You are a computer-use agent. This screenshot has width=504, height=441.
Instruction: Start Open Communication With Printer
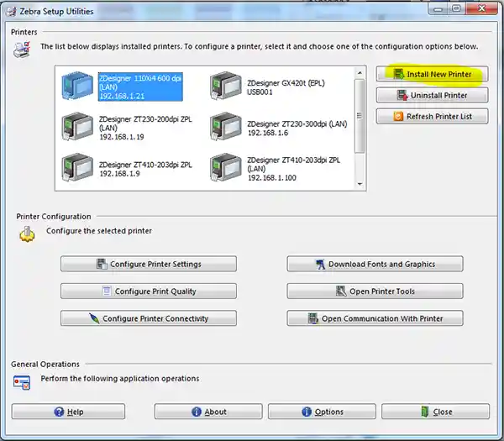pos(375,318)
